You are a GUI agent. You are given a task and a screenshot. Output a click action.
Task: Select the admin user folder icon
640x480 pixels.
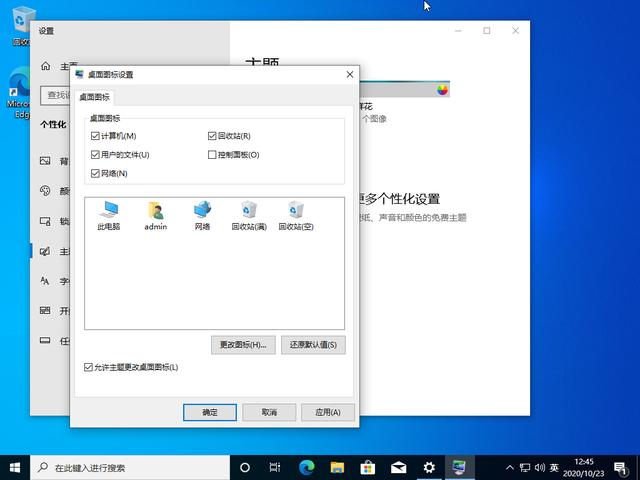click(156, 216)
